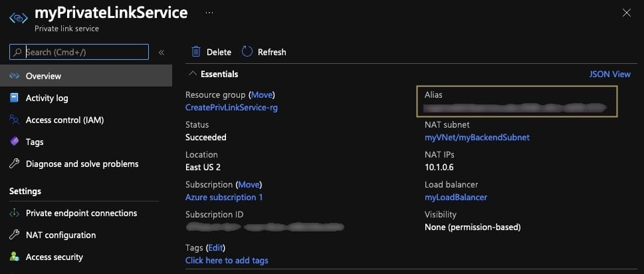Click the Settings section heading

tap(25, 192)
